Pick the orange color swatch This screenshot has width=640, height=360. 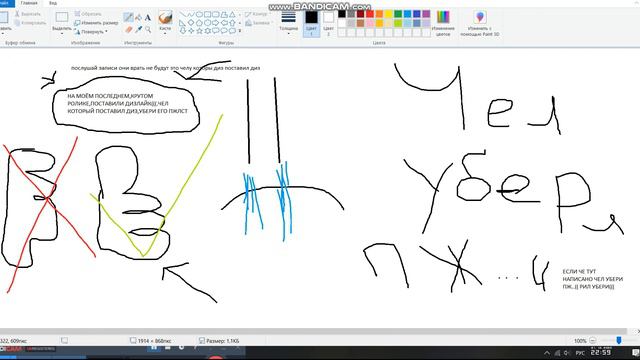coord(379,14)
